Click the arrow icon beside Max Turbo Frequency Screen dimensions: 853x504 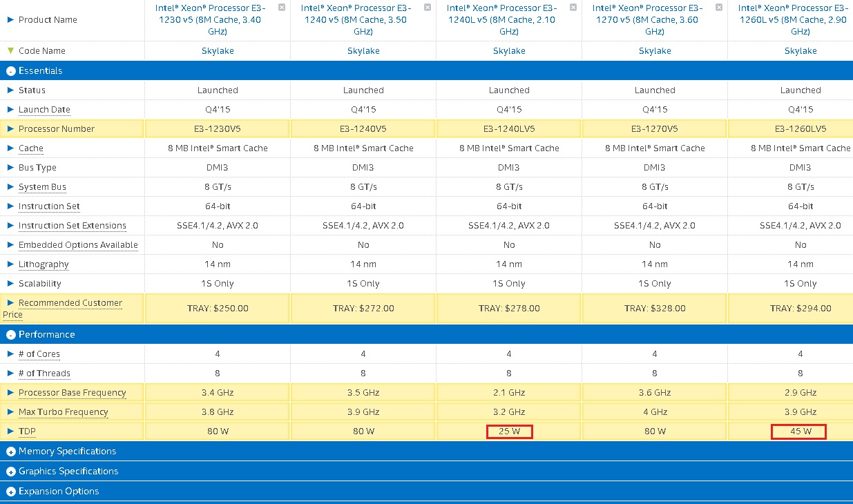pyautogui.click(x=10, y=412)
